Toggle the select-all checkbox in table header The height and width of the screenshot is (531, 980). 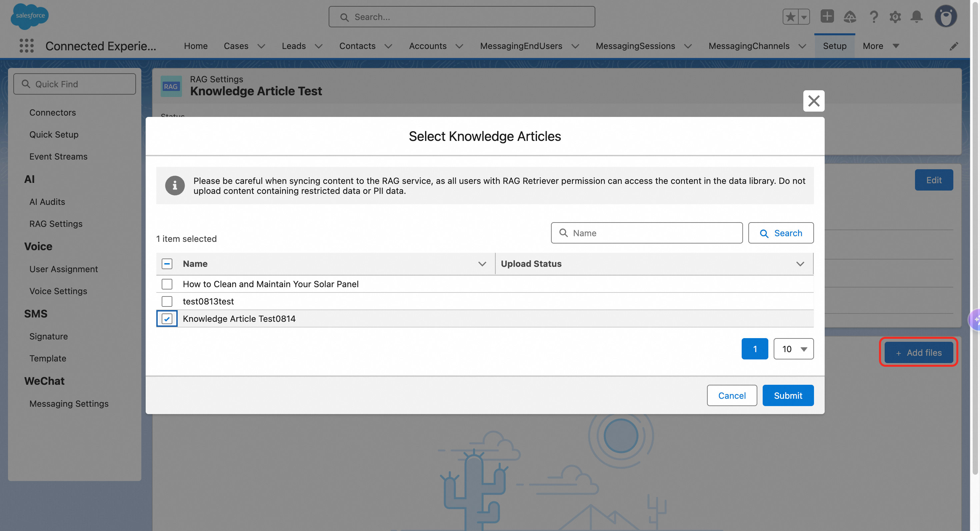[167, 264]
